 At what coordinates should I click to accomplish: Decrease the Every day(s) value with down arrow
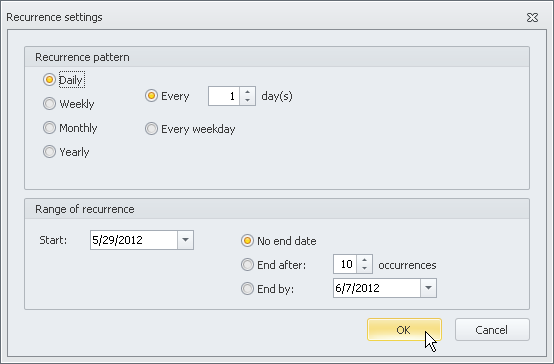tap(247, 100)
